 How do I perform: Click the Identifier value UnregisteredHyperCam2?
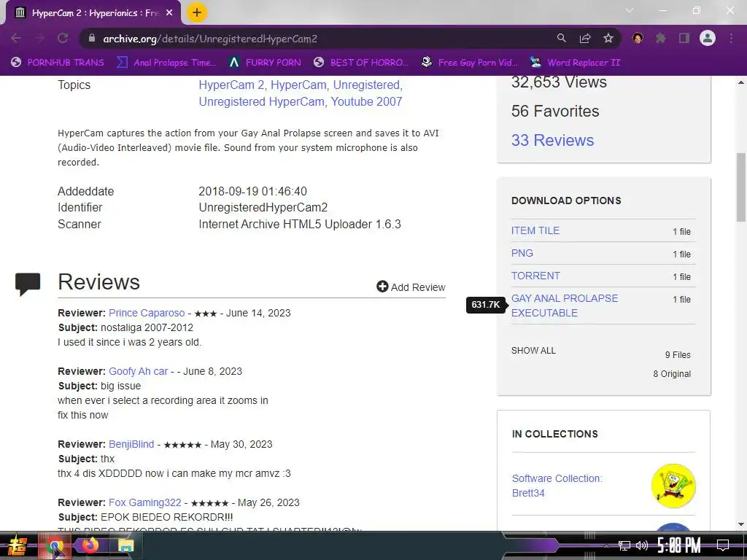263,208
